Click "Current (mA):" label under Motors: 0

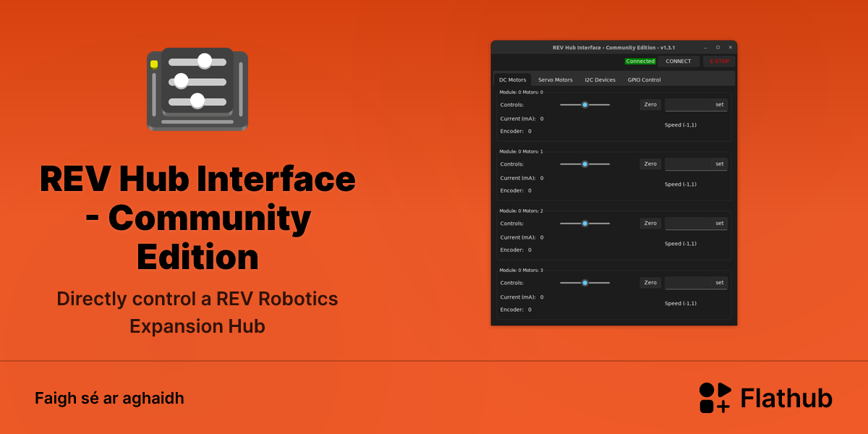[518, 119]
